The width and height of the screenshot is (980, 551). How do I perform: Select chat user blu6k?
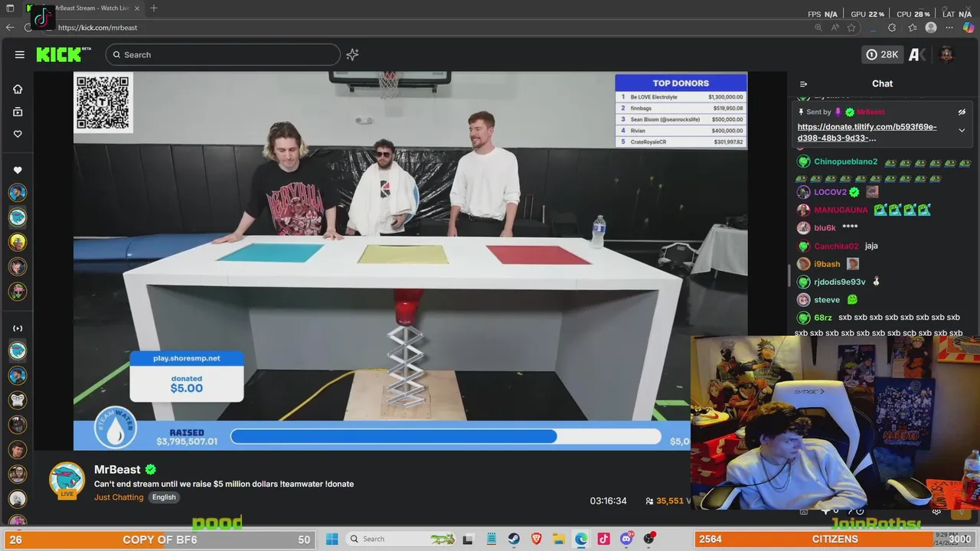pyautogui.click(x=825, y=228)
